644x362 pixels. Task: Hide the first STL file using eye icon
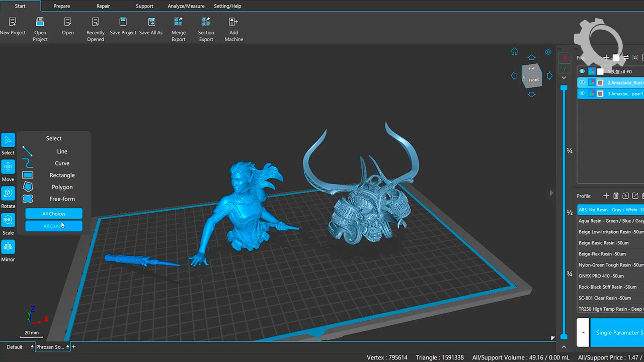coord(582,71)
